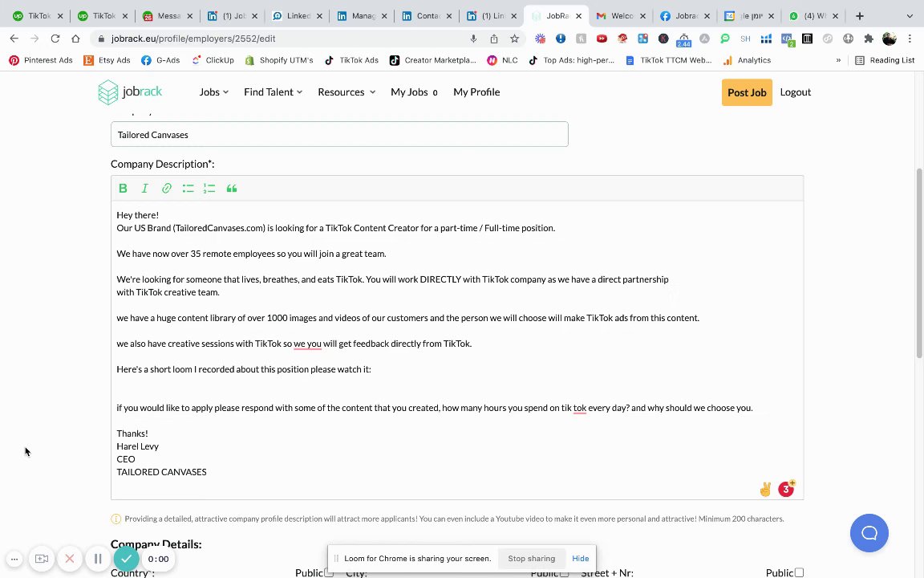This screenshot has width=924, height=578.
Task: Open the Extensions puzzle-piece icon
Action: coord(869,39)
